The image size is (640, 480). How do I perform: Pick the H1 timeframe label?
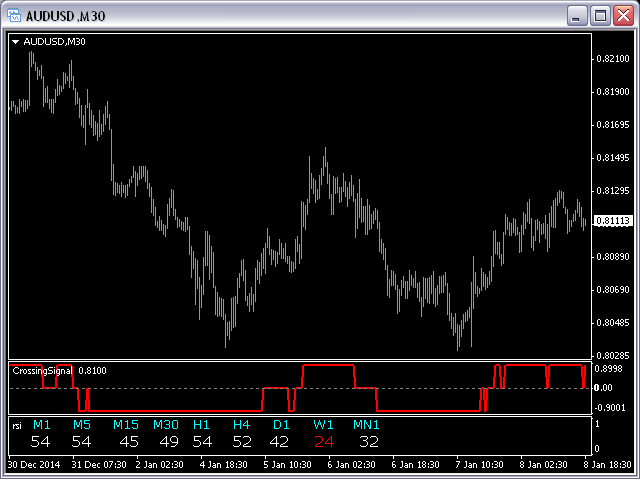click(x=202, y=425)
